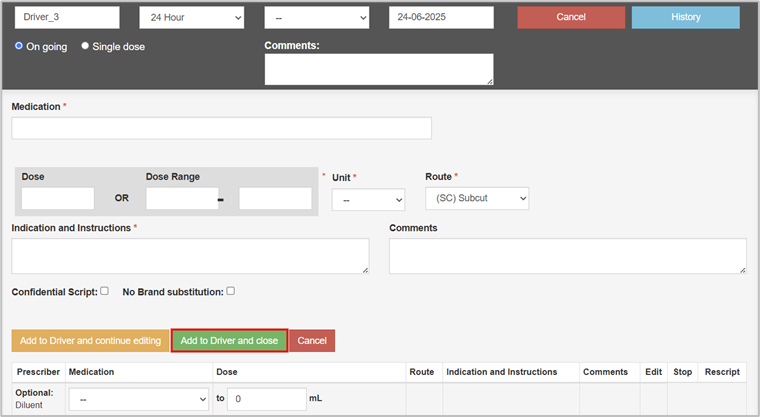This screenshot has width=760, height=417.
Task: Select the Single dose radio option
Action: click(85, 46)
